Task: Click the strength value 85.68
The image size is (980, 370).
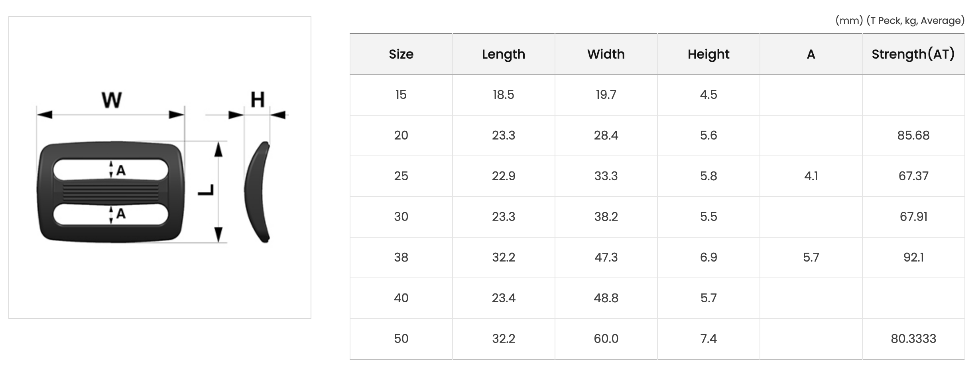Action: tap(913, 136)
